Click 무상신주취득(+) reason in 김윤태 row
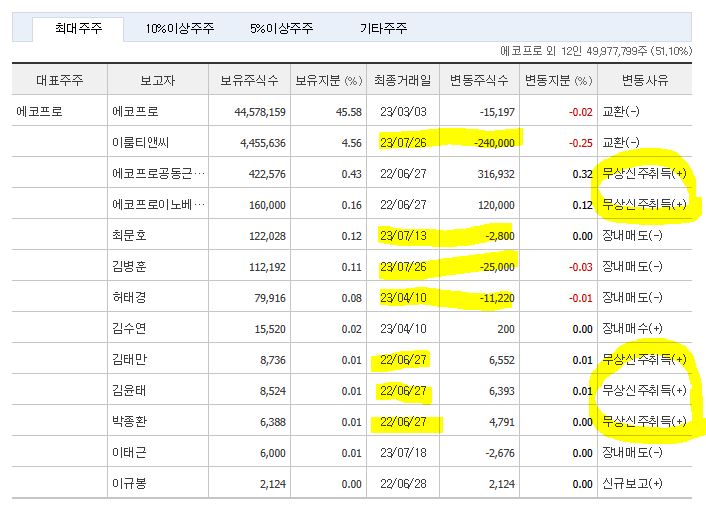Screen dimensions: 706x514 [x=644, y=390]
